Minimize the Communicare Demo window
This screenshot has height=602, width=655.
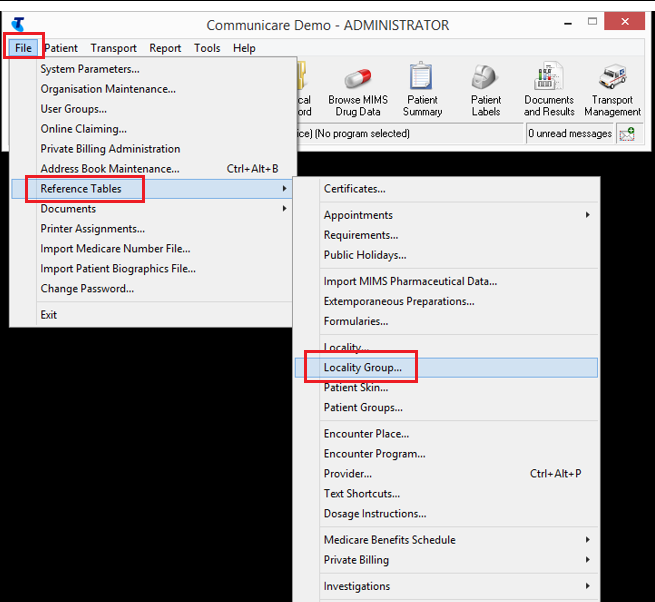568,23
